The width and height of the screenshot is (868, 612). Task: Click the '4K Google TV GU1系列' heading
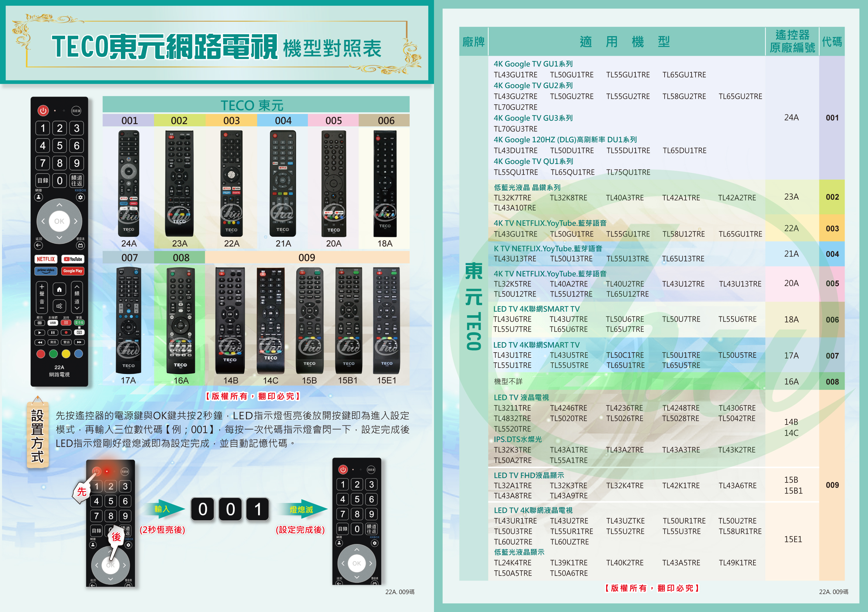(x=533, y=64)
